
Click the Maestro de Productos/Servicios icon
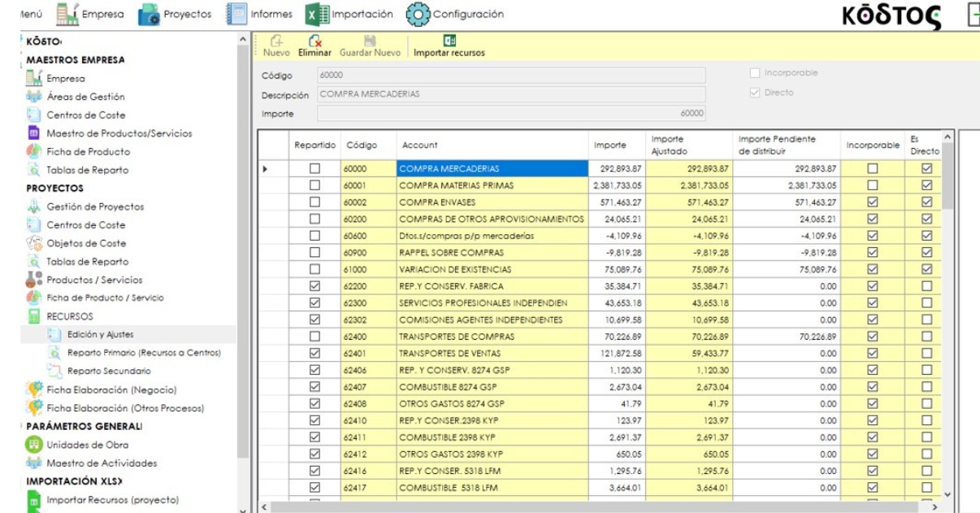(x=34, y=133)
